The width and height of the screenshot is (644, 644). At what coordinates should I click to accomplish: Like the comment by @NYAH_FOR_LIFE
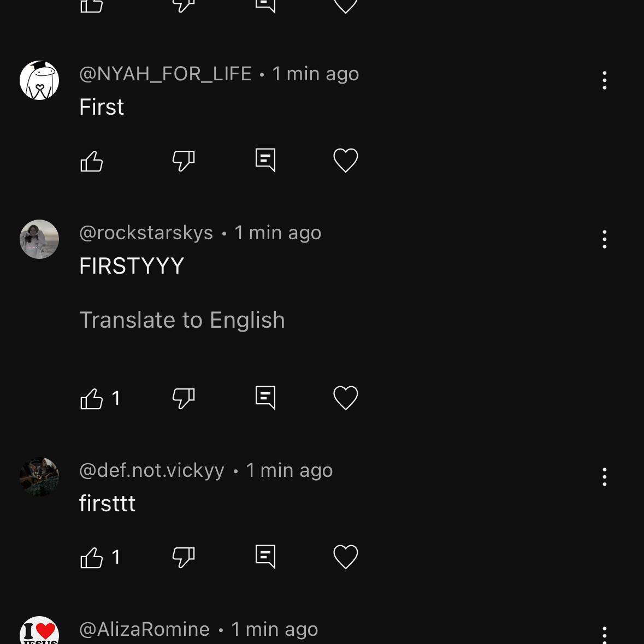click(x=92, y=161)
